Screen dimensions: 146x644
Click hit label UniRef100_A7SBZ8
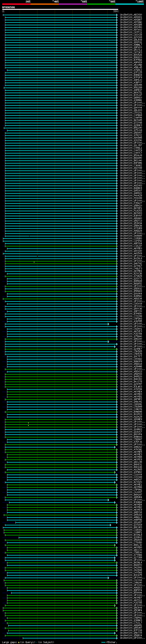coord(131,276)
